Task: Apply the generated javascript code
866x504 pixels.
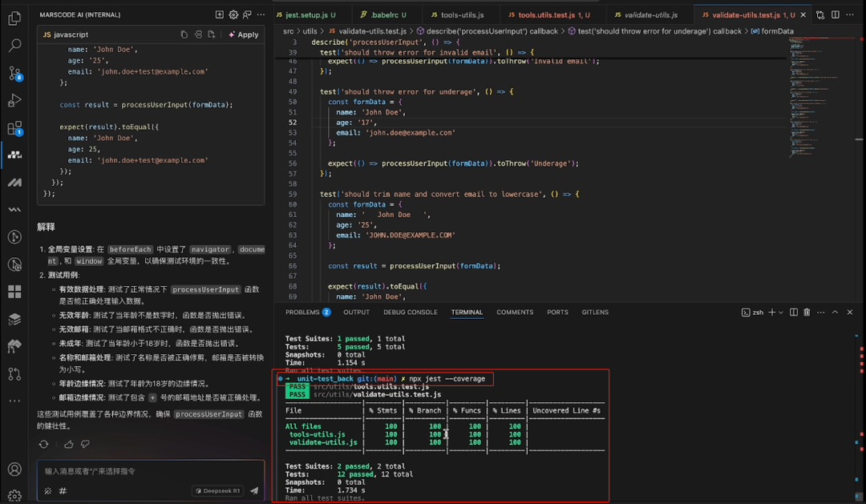Action: pyautogui.click(x=243, y=34)
